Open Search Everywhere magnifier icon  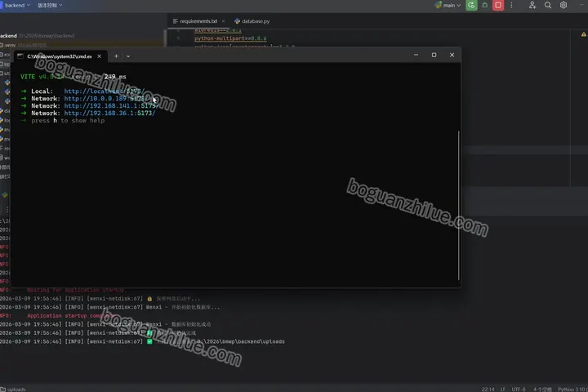pos(548,5)
